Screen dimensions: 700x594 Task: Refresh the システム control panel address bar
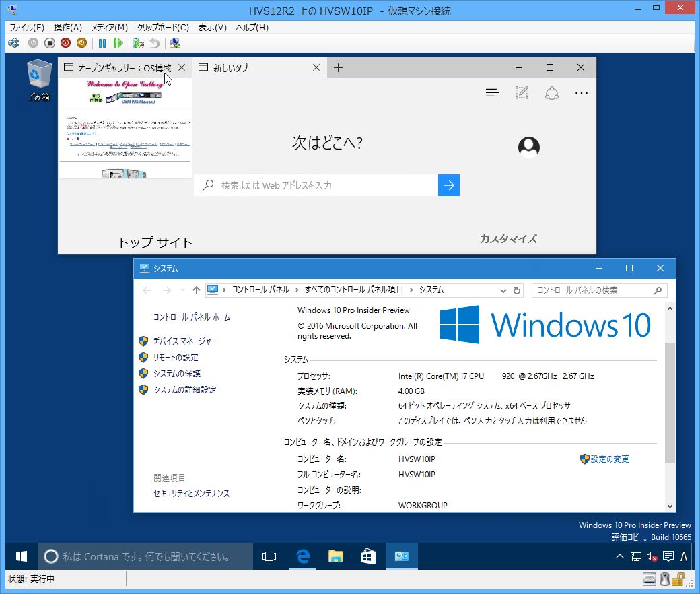[x=517, y=290]
